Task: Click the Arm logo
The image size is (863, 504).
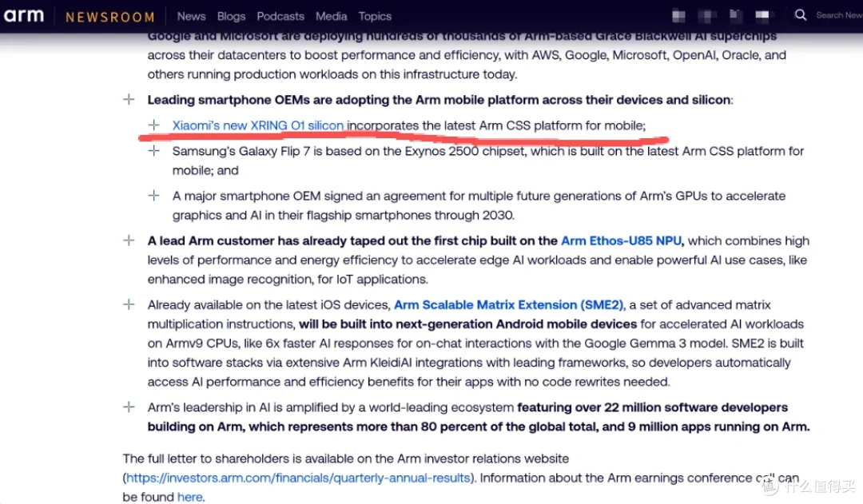Action: (24, 15)
